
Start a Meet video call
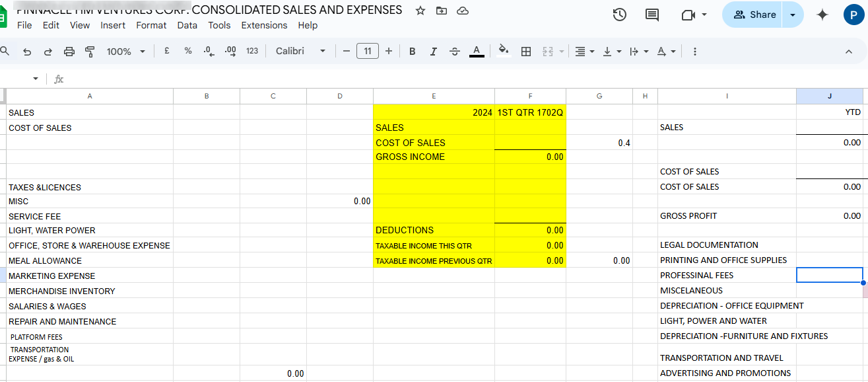pos(688,15)
